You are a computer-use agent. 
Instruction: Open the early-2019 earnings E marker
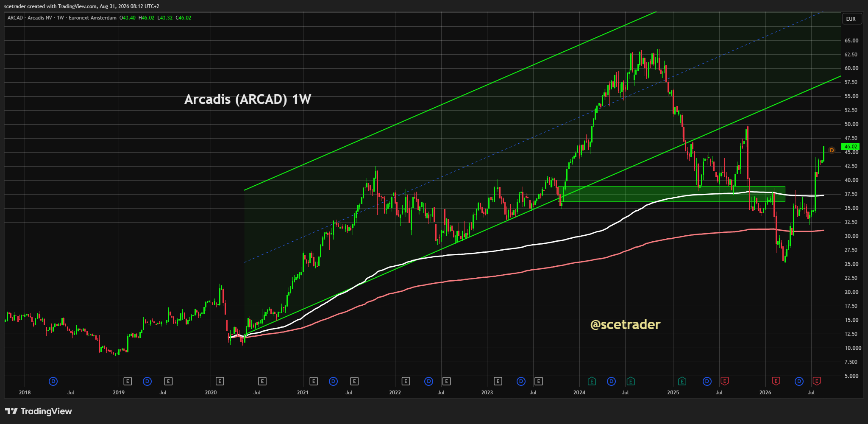[x=128, y=381]
